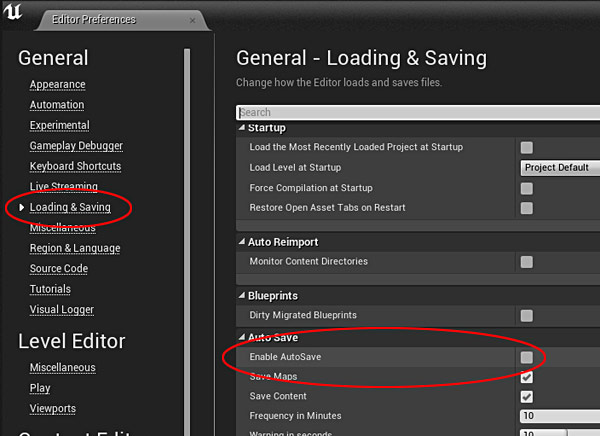Click the Enable AutoSave label
The width and height of the screenshot is (600, 436).
pyautogui.click(x=285, y=357)
